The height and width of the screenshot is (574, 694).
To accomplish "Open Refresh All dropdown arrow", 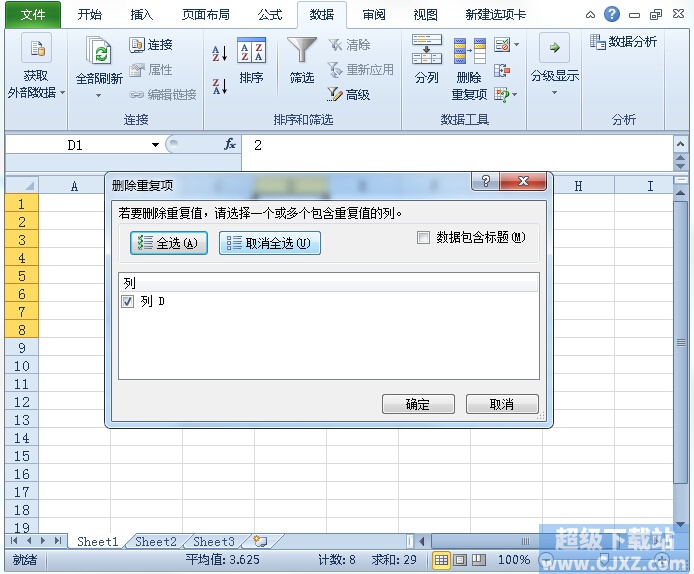I will [x=98, y=95].
